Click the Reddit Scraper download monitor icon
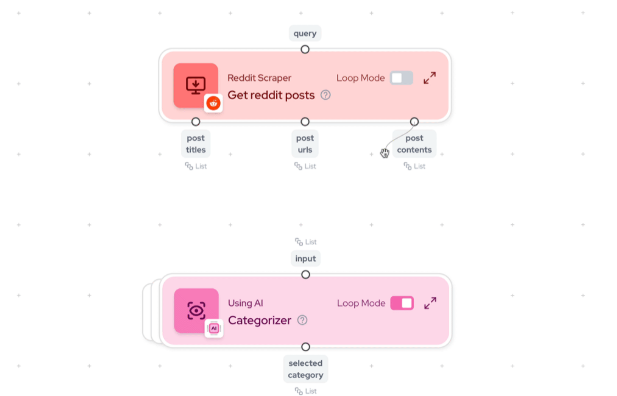The width and height of the screenshot is (617, 396). (196, 85)
